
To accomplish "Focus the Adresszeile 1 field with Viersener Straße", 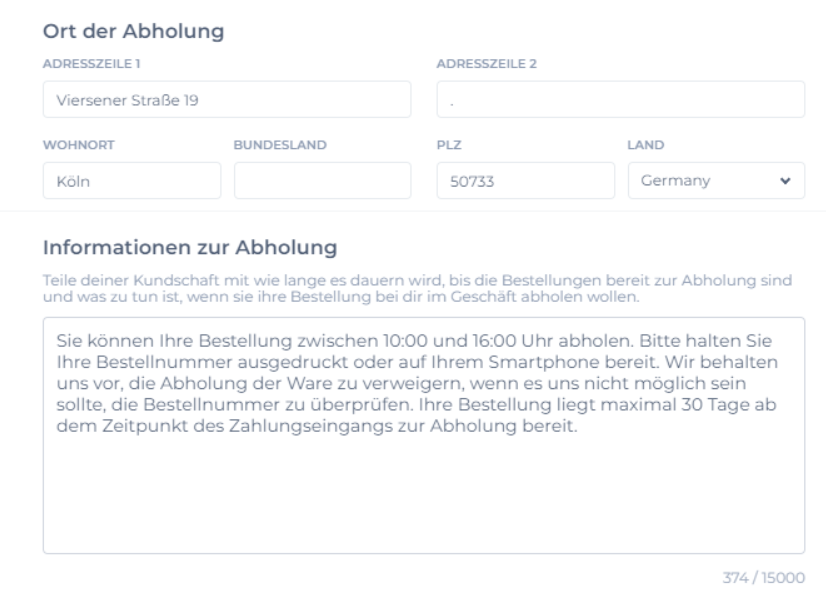I will point(227,100).
